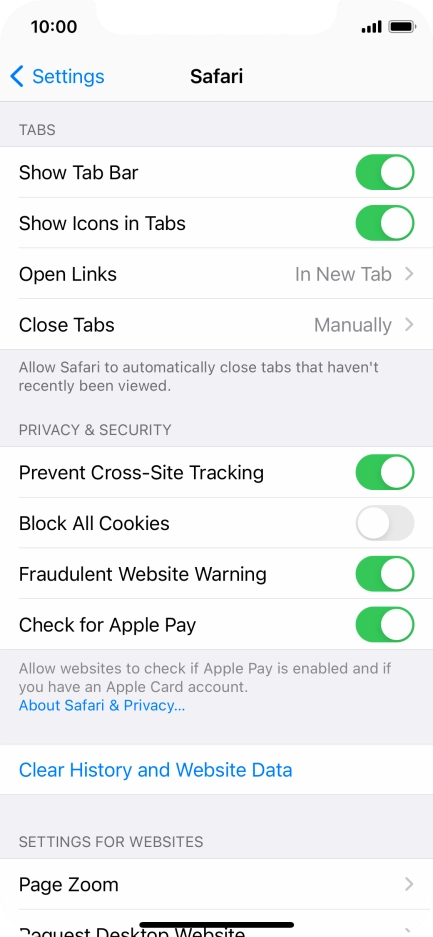Select the Open Links row
Viewport: 433px width, 937px height.
(x=216, y=274)
